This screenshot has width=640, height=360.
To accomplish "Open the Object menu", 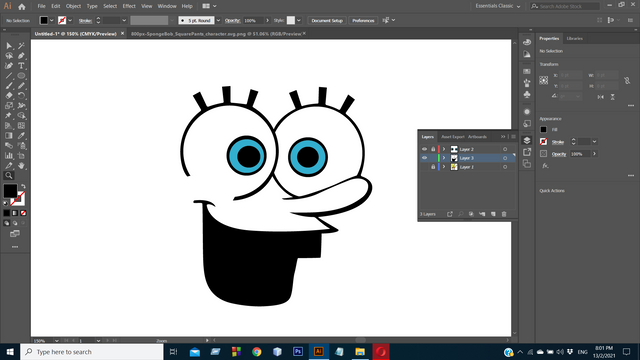I will (x=73, y=6).
